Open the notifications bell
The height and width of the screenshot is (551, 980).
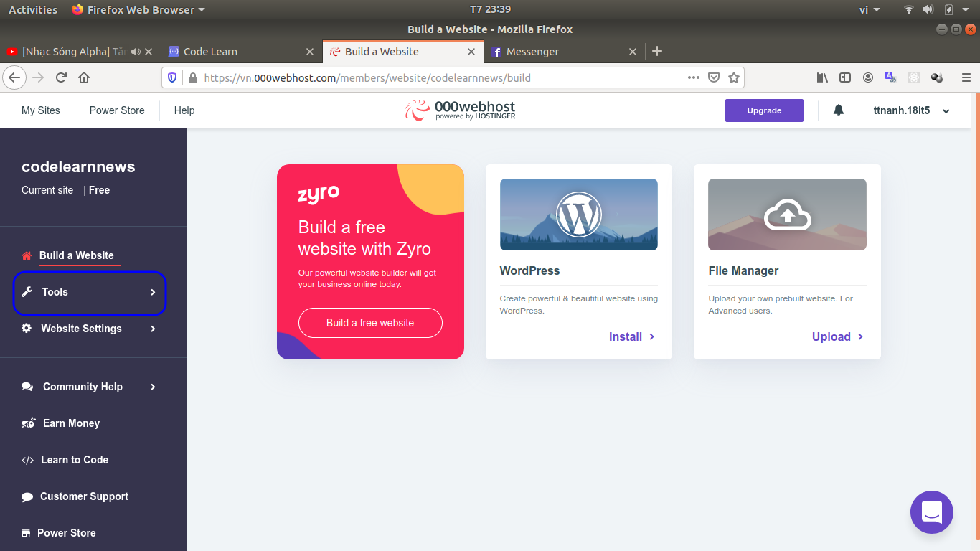tap(838, 110)
